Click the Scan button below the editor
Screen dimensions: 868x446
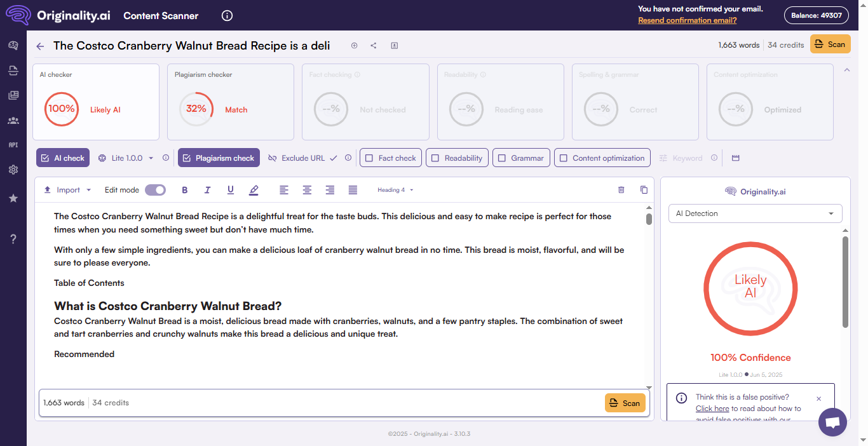625,403
